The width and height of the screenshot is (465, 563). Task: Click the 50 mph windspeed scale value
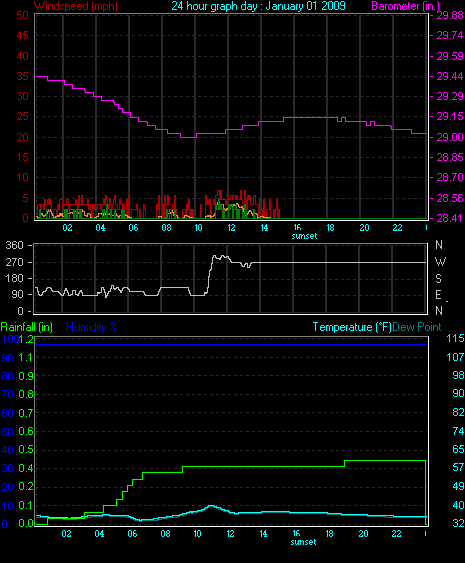(23, 15)
